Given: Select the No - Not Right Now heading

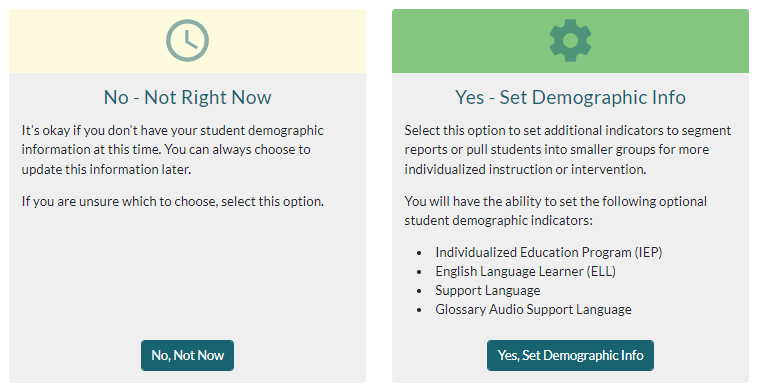Looking at the screenshot, I should point(187,97).
